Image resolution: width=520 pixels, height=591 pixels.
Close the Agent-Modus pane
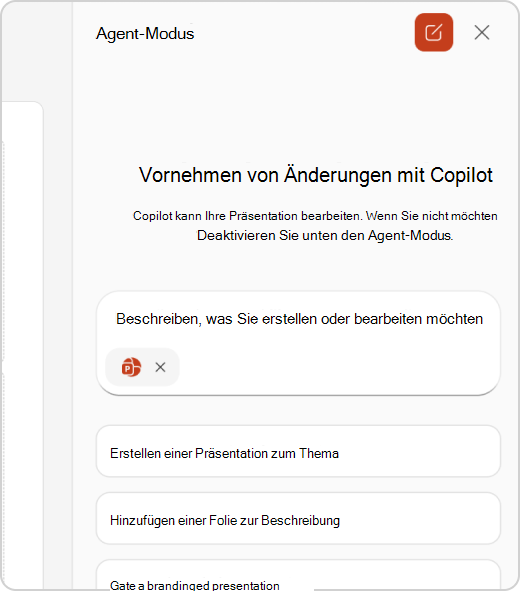click(482, 32)
